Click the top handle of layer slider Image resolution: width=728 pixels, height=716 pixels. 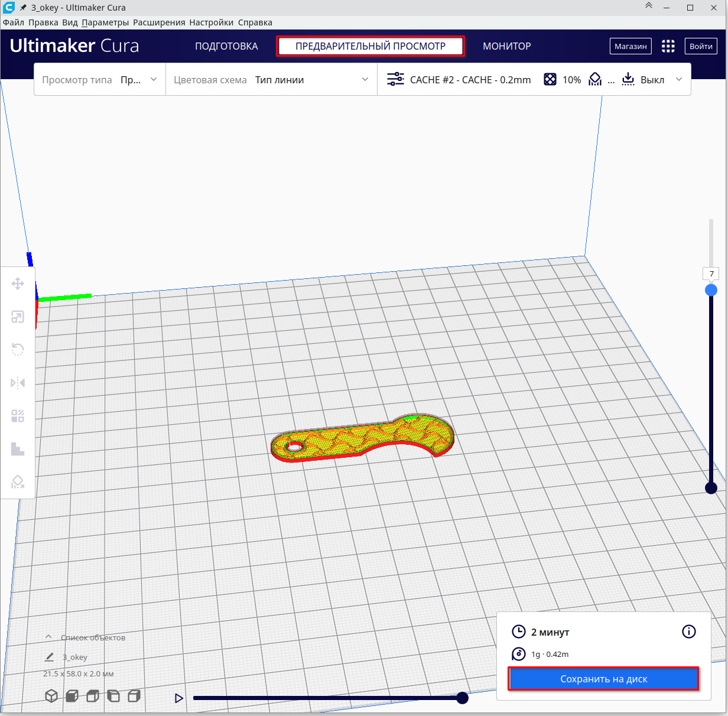click(711, 290)
